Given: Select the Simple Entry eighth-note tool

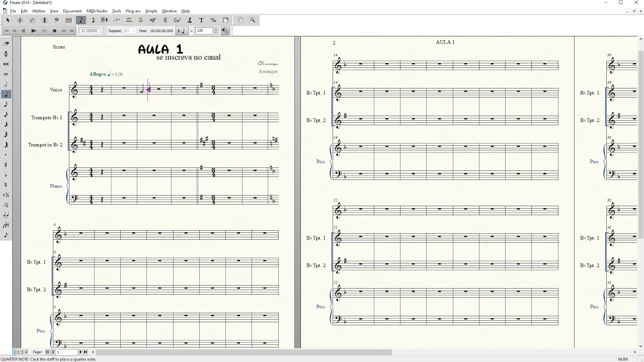Looking at the screenshot, I should coord(81,20).
